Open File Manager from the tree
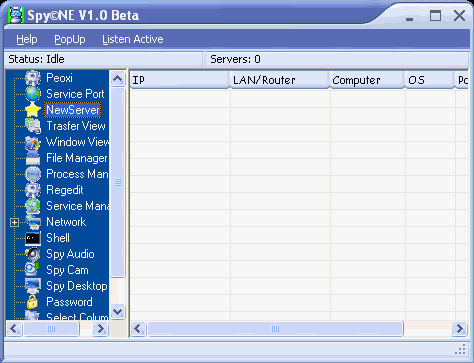The image size is (474, 363). coord(77,158)
